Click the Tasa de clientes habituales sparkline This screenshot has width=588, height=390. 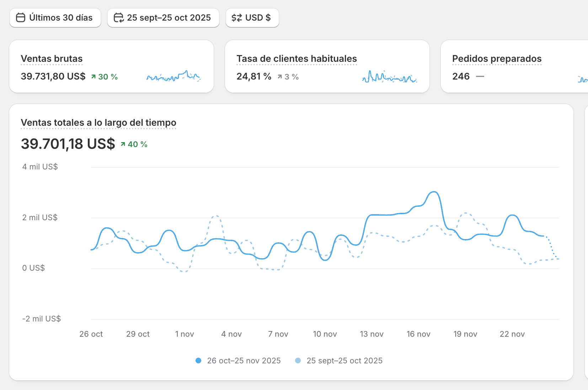pos(389,76)
